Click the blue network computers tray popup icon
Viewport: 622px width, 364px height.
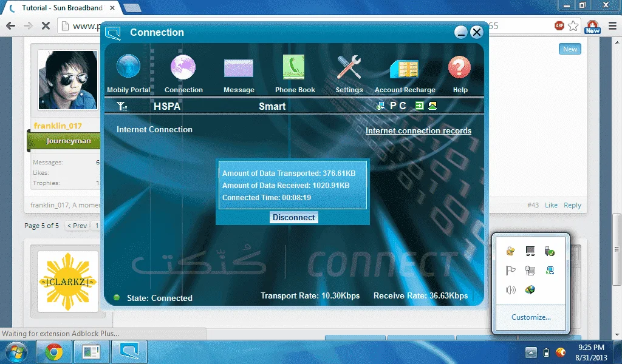pos(549,271)
